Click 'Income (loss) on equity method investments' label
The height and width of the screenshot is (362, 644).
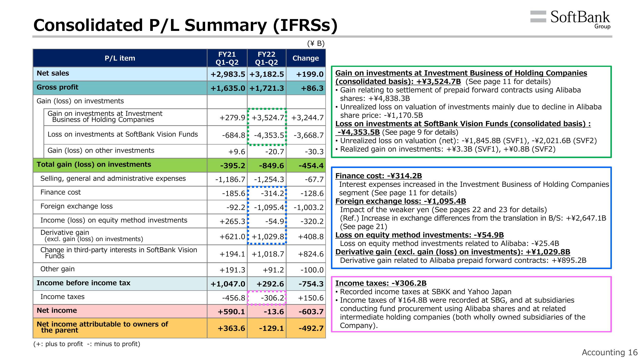(114, 220)
